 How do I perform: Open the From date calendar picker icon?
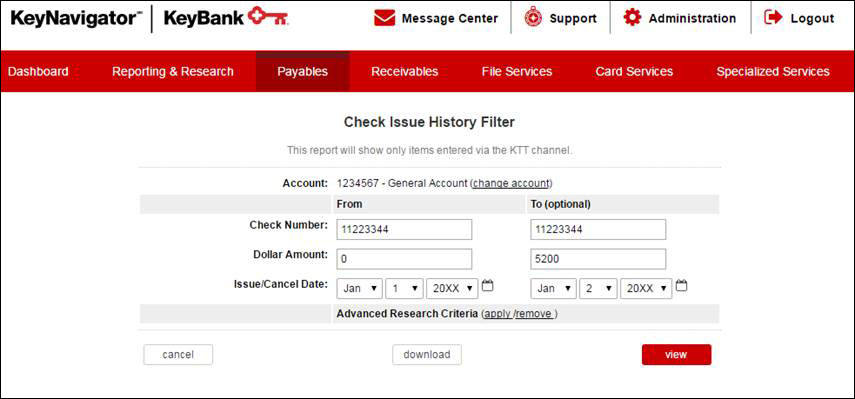click(488, 285)
